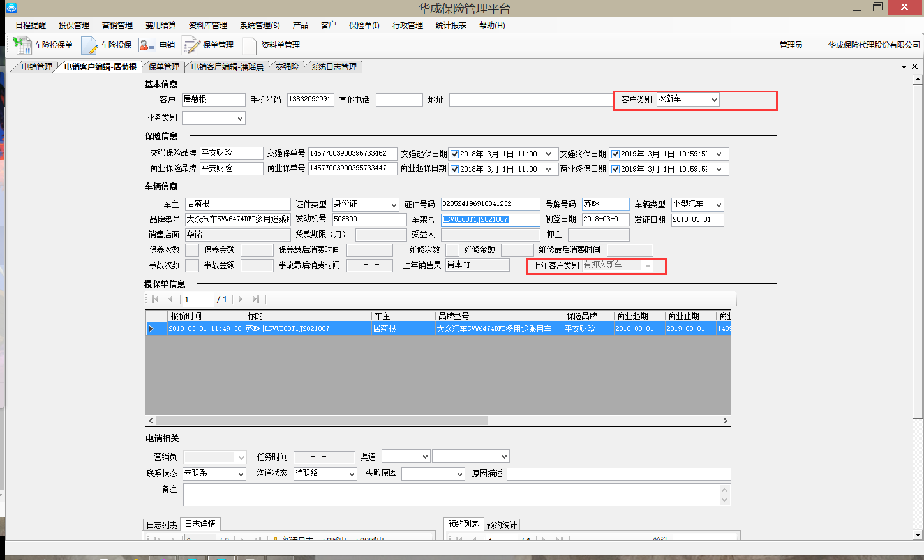Expand the 联系状态 dropdown
This screenshot has height=560, width=924.
click(x=241, y=474)
